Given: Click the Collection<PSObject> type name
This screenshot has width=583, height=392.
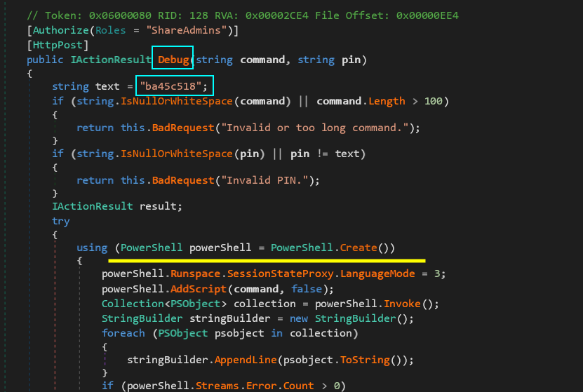Looking at the screenshot, I should (164, 304).
